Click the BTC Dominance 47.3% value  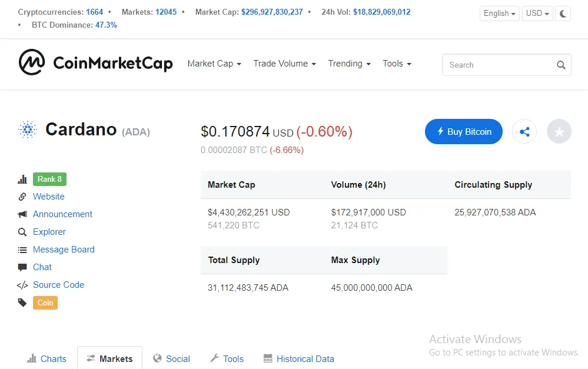coord(106,25)
